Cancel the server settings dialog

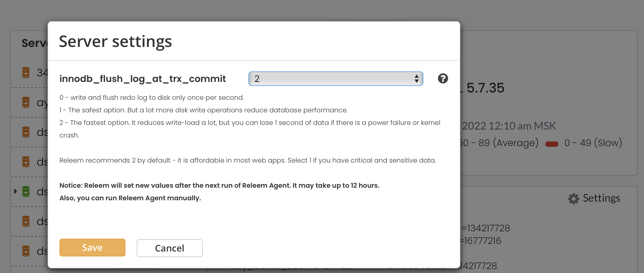tap(170, 248)
